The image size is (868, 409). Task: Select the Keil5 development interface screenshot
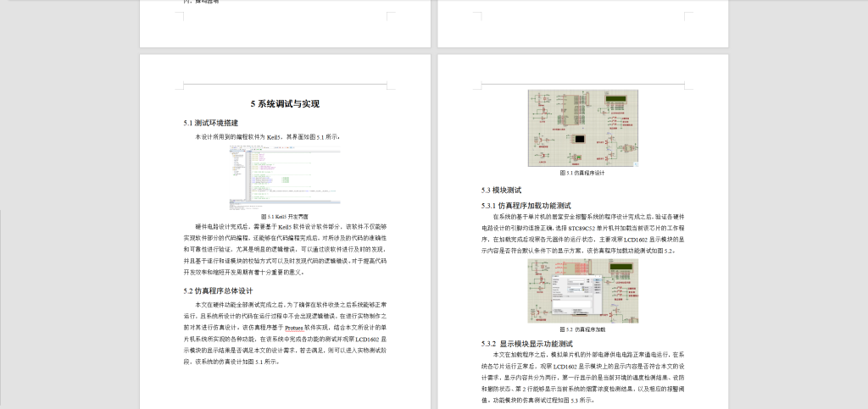285,178
